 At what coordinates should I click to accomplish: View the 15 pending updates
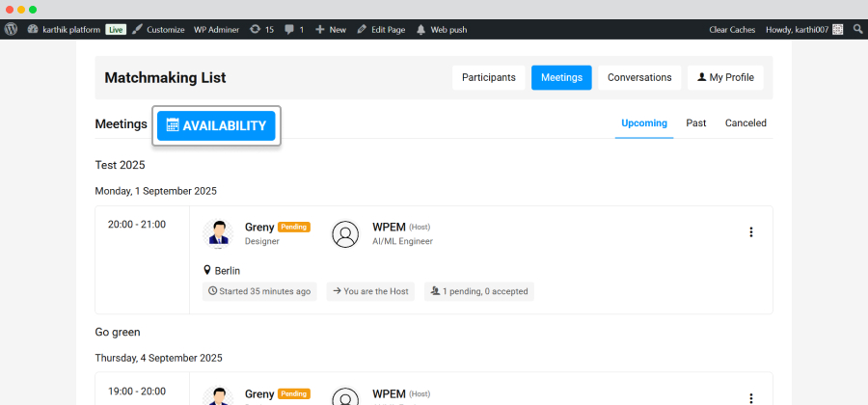pos(261,30)
